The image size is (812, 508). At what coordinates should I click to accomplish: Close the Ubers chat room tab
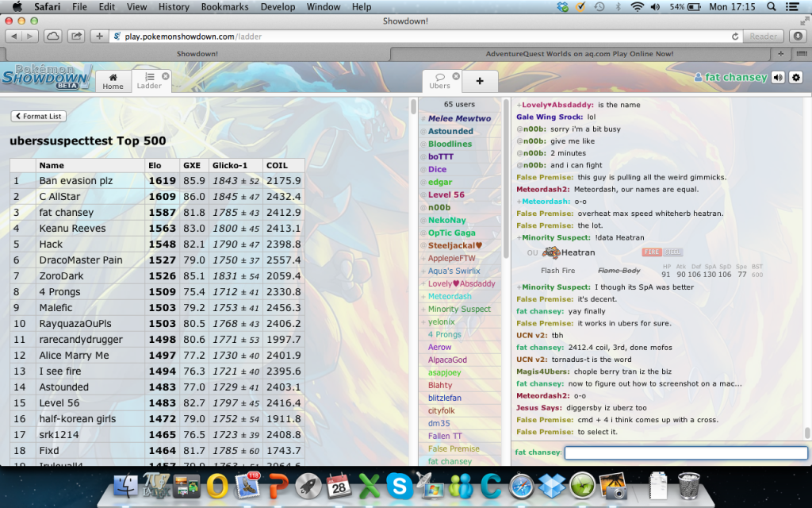click(x=456, y=76)
